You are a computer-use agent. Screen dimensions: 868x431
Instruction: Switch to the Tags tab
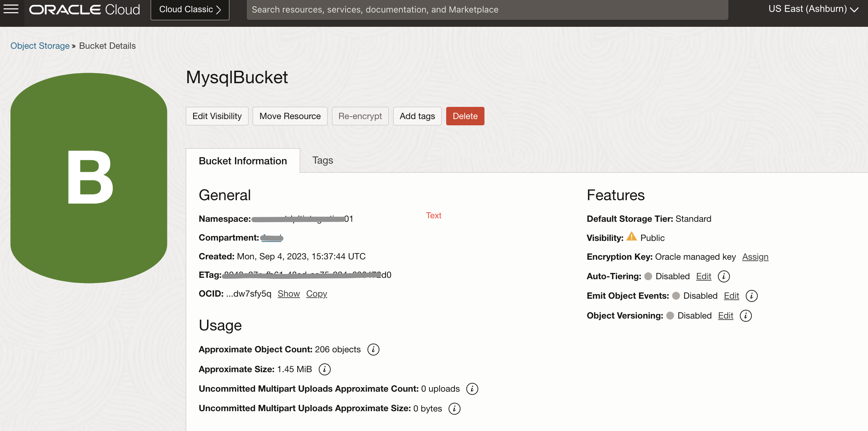(322, 160)
